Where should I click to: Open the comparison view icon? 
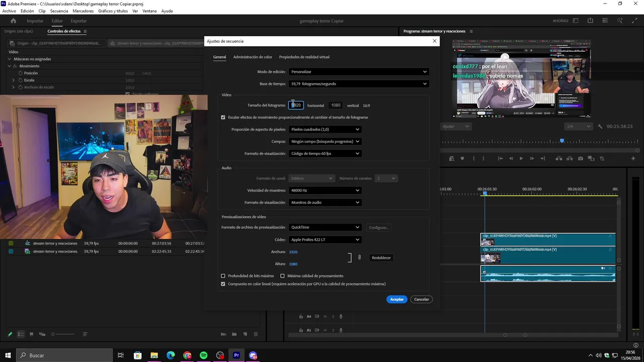591,158
